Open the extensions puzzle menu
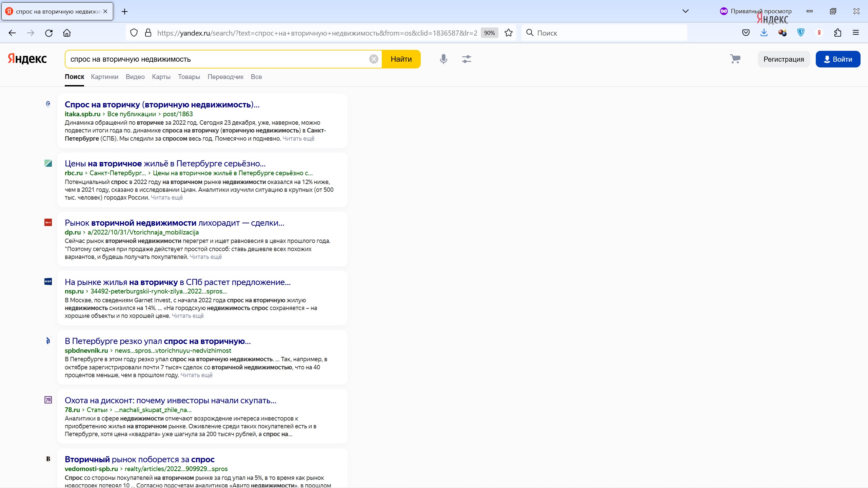Viewport: 868px width, 488px height. point(837,33)
